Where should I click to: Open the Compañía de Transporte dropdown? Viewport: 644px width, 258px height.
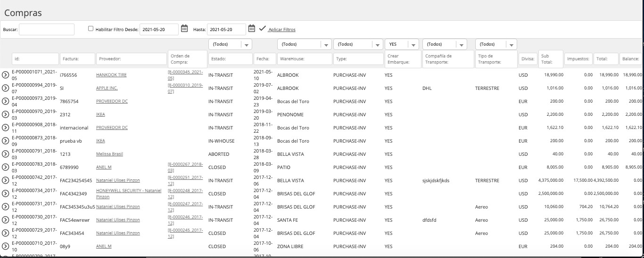445,44
